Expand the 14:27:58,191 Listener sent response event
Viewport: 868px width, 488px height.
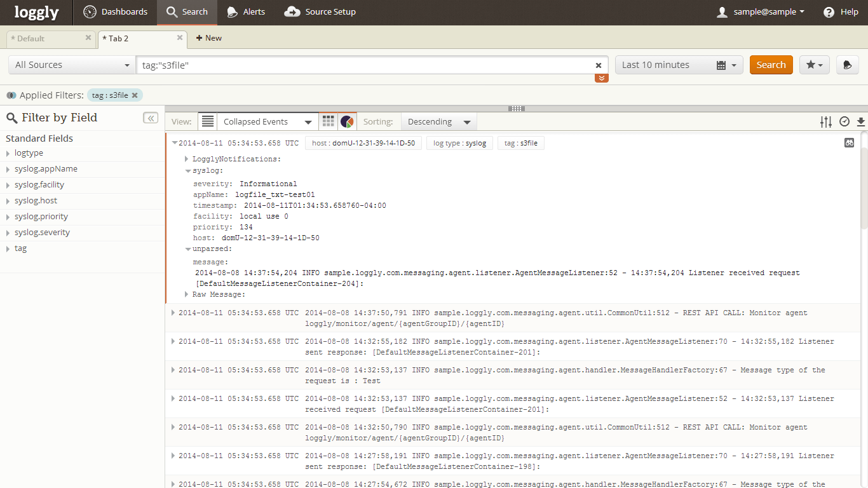click(x=173, y=456)
